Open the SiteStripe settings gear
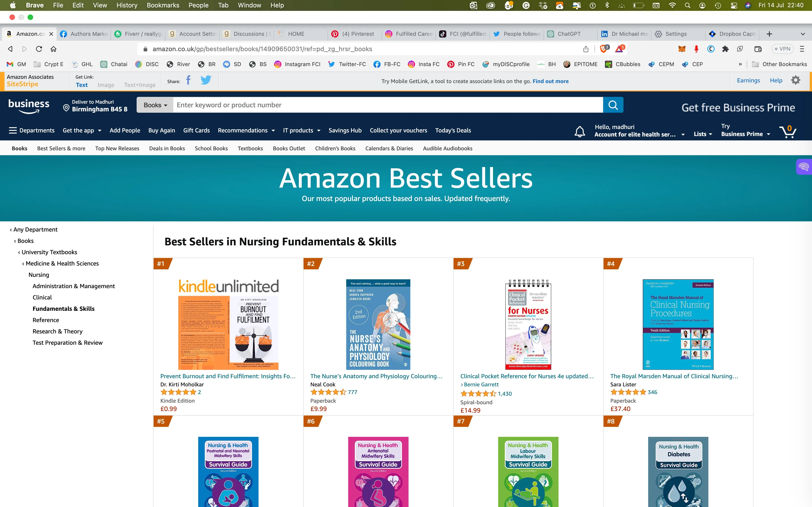The height and width of the screenshot is (507, 812). [x=795, y=81]
